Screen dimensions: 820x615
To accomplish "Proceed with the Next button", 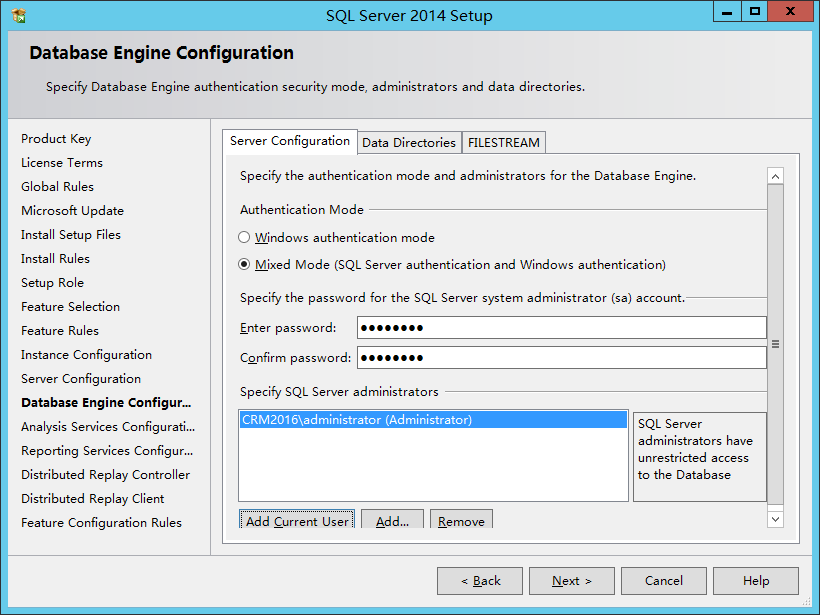I will tap(572, 581).
